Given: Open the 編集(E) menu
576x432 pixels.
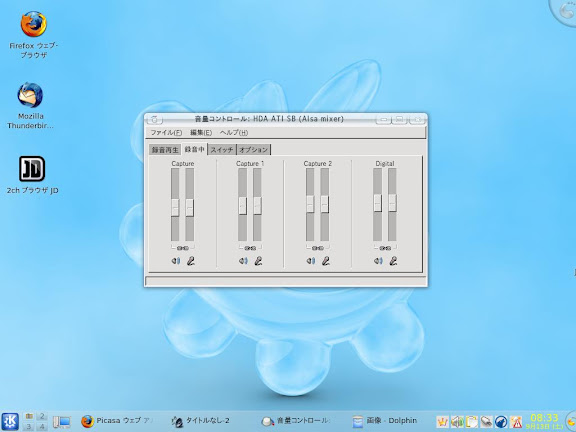Looking at the screenshot, I should click(x=201, y=133).
